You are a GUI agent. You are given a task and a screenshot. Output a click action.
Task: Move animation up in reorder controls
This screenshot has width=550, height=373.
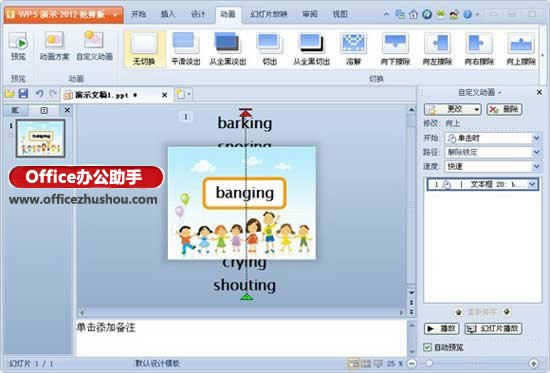pos(458,312)
